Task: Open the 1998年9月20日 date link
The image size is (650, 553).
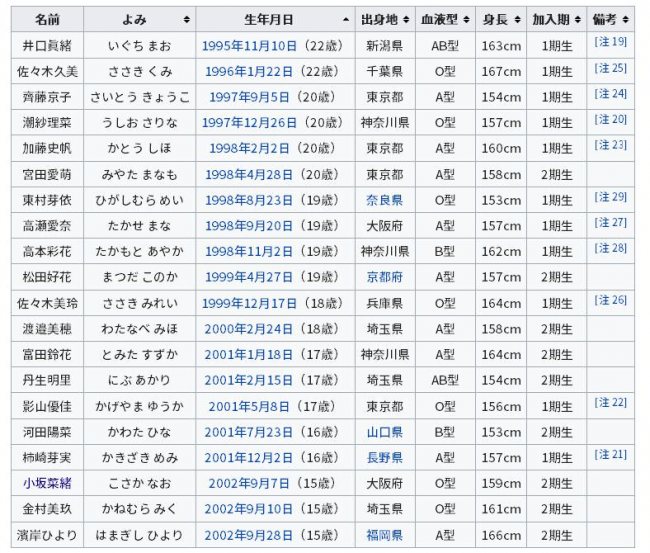Action: click(x=250, y=226)
